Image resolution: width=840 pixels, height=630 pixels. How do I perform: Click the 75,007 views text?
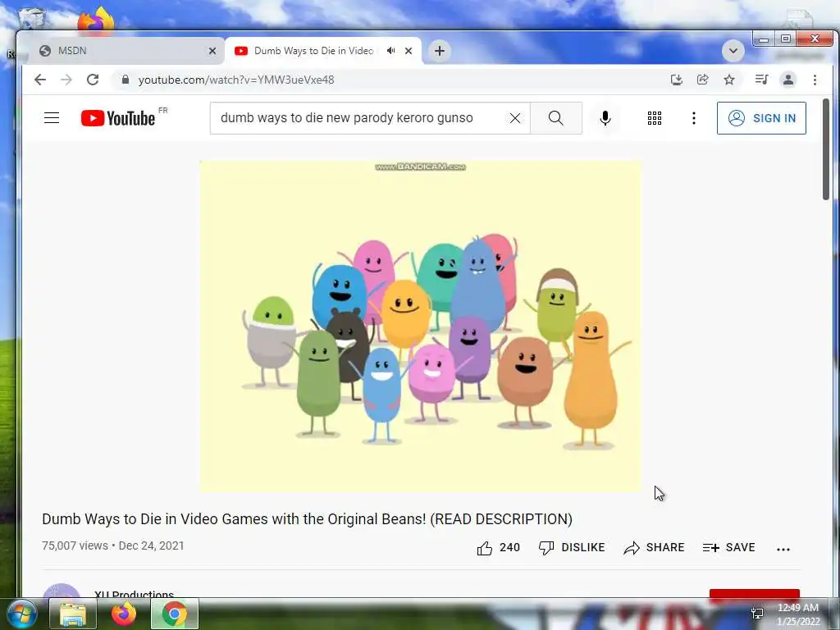tap(75, 546)
